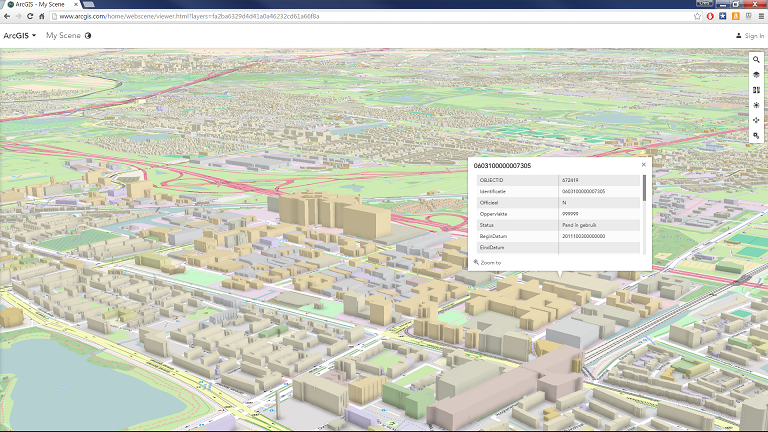This screenshot has width=768, height=432.
Task: Click the Zoom to magnifier in popup
Action: (x=477, y=262)
